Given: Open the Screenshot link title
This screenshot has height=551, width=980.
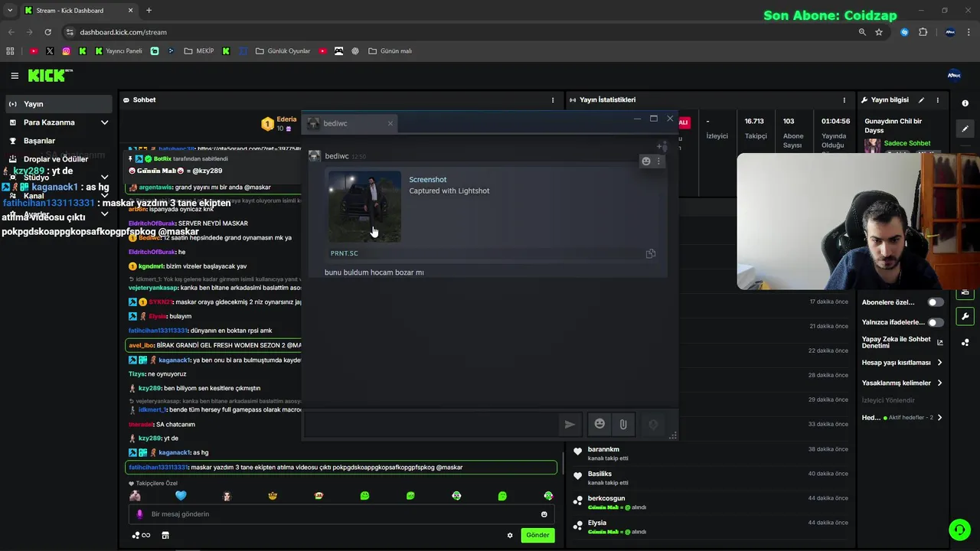Looking at the screenshot, I should pyautogui.click(x=428, y=180).
